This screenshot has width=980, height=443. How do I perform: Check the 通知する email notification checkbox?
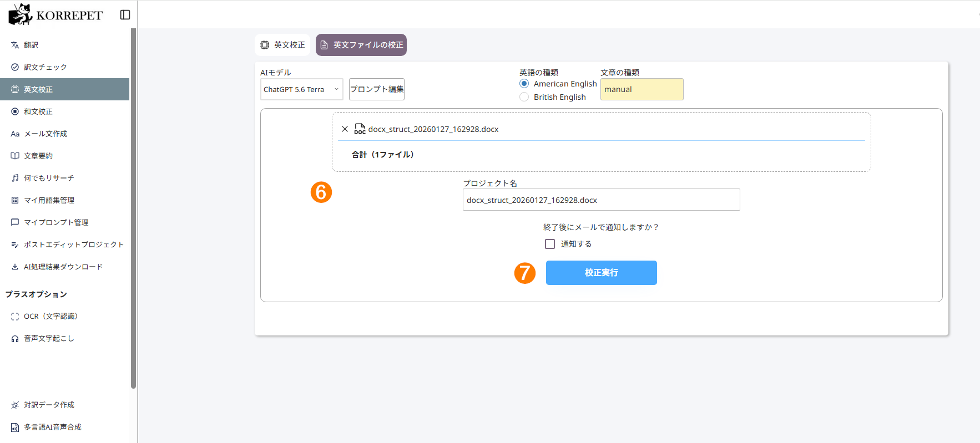pyautogui.click(x=550, y=244)
